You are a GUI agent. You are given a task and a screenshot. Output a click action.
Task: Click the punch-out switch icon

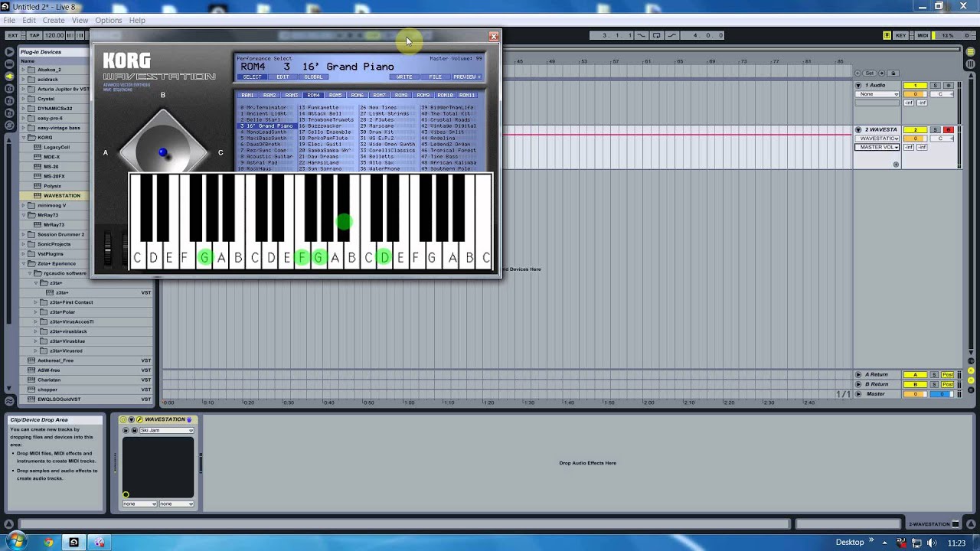click(671, 35)
